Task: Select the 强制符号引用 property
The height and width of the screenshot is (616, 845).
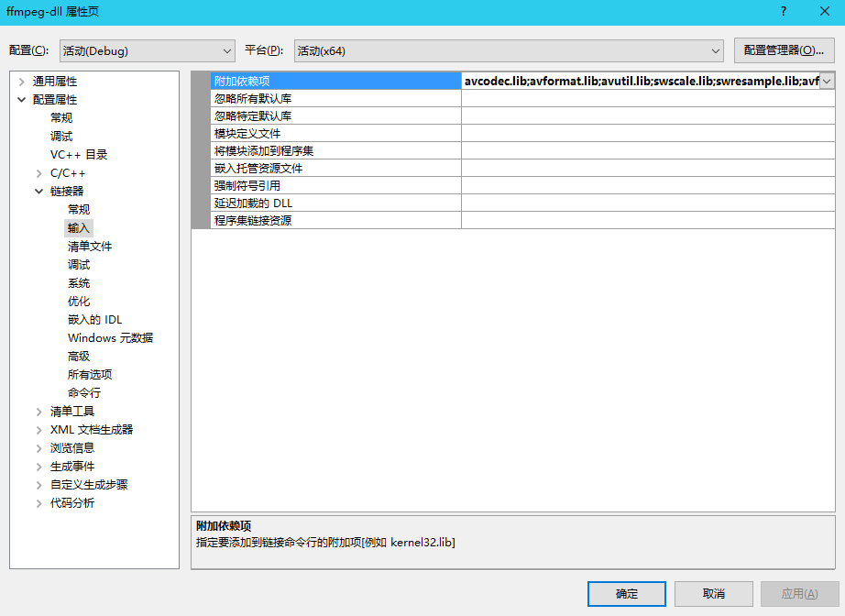Action: tap(335, 185)
